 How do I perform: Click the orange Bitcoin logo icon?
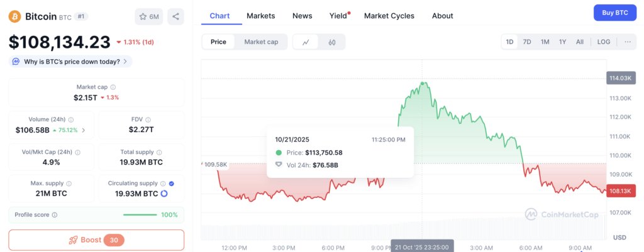coord(14,16)
